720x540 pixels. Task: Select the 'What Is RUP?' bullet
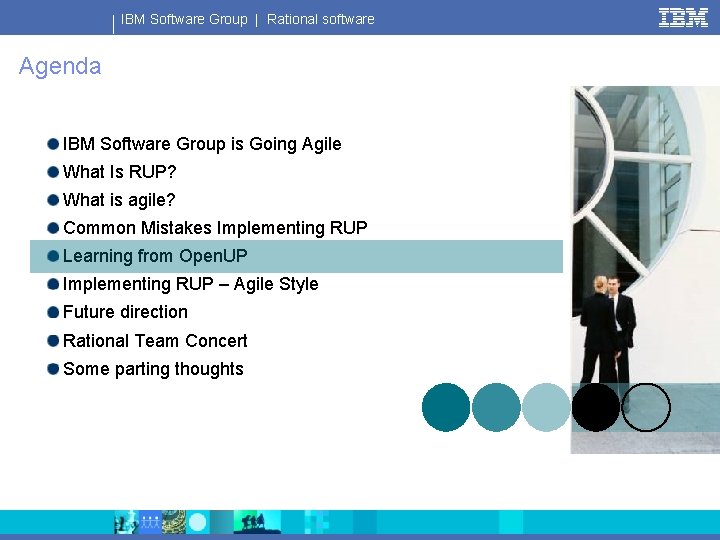point(119,172)
